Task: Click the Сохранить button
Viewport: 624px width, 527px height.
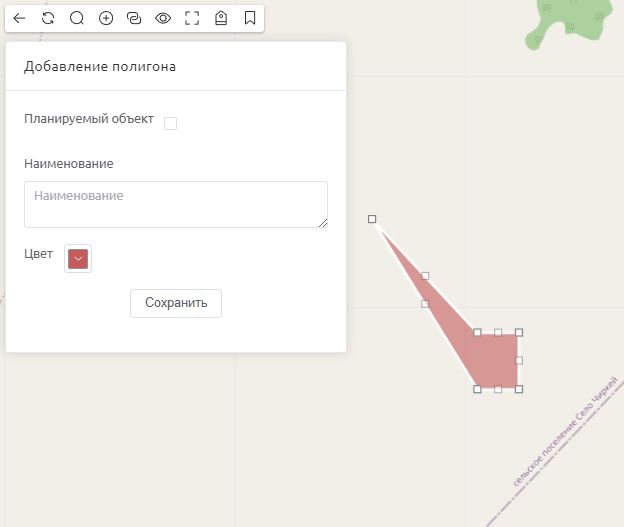Action: tap(176, 303)
